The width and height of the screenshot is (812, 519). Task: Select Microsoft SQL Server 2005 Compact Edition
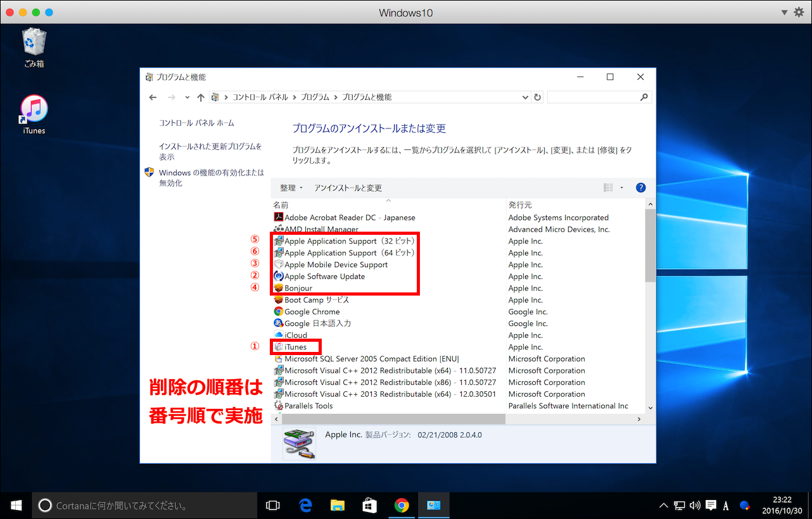click(x=459, y=358)
